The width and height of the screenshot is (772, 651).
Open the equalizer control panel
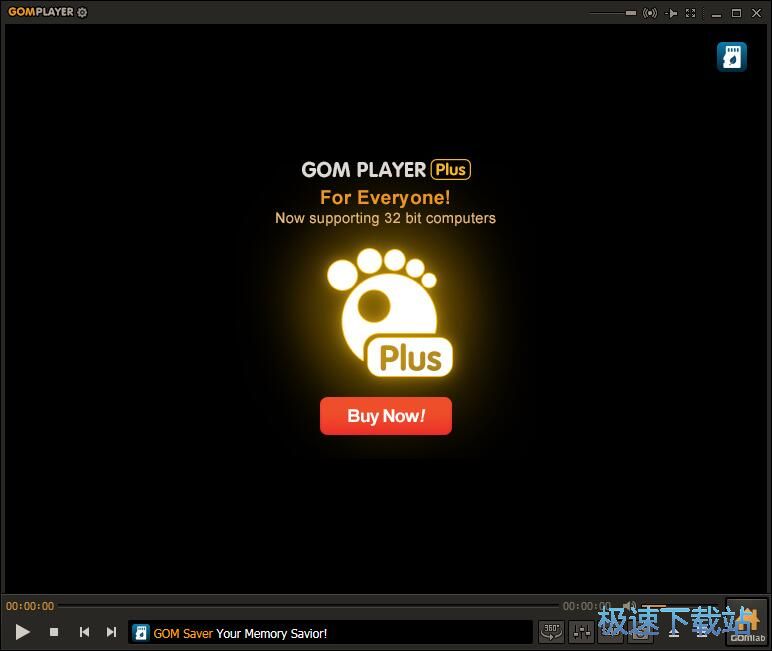(581, 631)
